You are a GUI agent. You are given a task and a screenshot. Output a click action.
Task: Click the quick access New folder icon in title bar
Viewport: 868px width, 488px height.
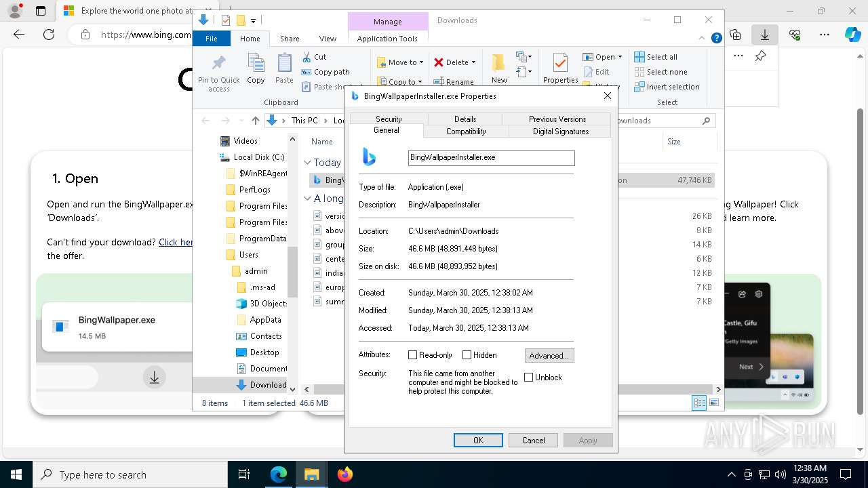[240, 20]
